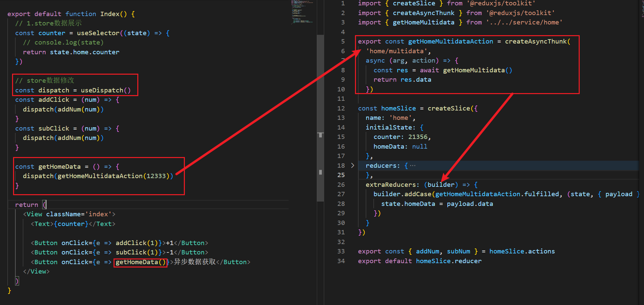Place cursor on getHomeMultidataAction export name
Viewport: 644px width, 305px height.
(450, 42)
